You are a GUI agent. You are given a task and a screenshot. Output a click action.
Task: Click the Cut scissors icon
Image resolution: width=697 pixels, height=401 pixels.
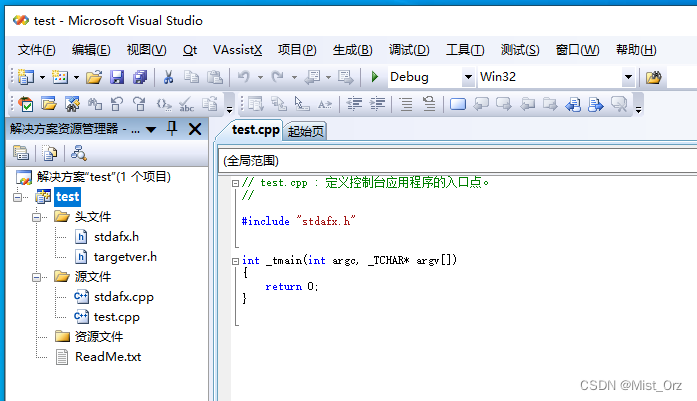[168, 77]
